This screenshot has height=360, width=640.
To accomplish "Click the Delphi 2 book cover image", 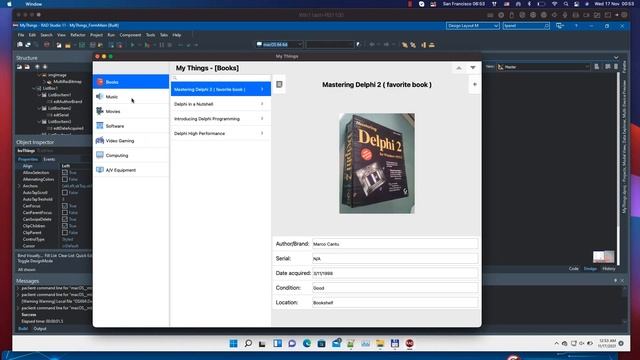I will click(x=377, y=163).
